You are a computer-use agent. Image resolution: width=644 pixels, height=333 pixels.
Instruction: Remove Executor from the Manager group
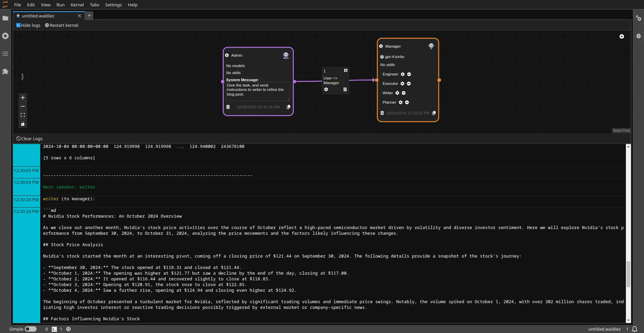tap(409, 84)
